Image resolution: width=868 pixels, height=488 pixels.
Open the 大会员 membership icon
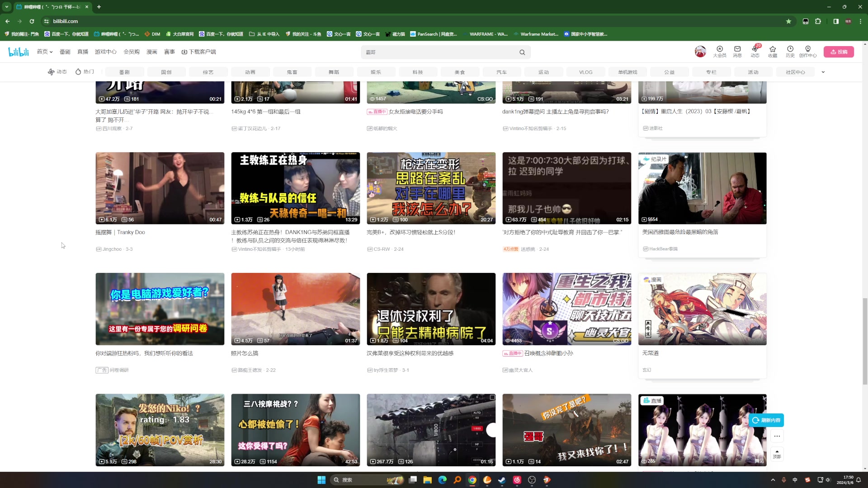[x=720, y=52]
